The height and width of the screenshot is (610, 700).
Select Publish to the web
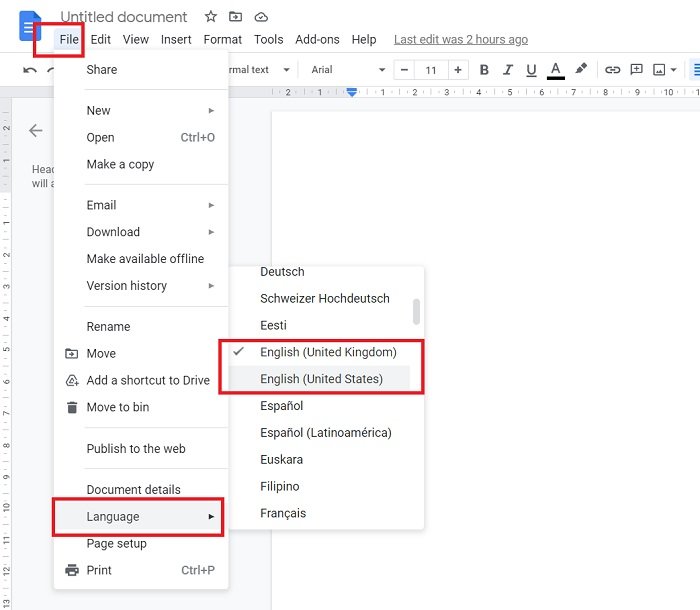pos(141,448)
